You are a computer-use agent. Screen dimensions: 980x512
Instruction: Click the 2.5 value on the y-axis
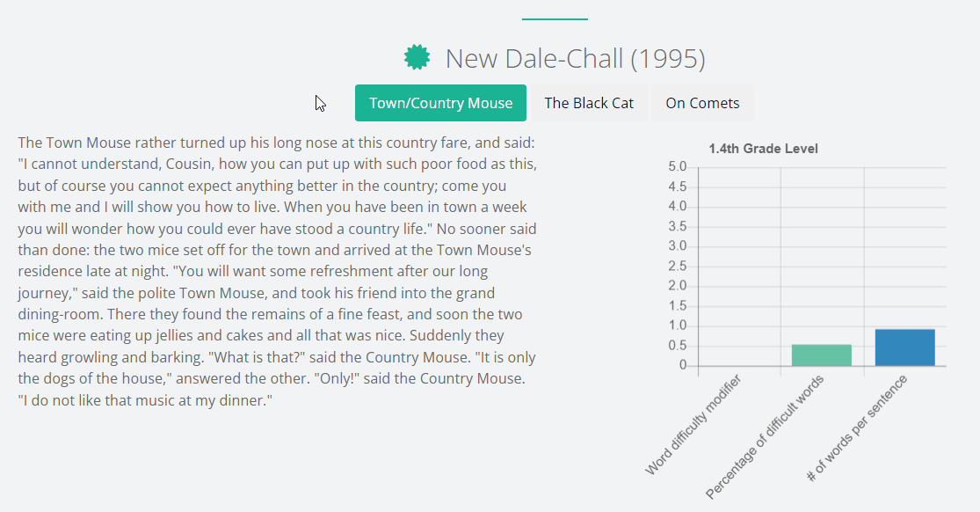pyautogui.click(x=677, y=266)
